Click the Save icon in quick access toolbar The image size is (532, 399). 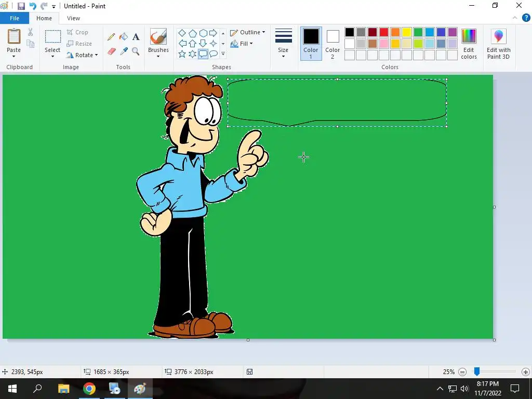(x=21, y=6)
